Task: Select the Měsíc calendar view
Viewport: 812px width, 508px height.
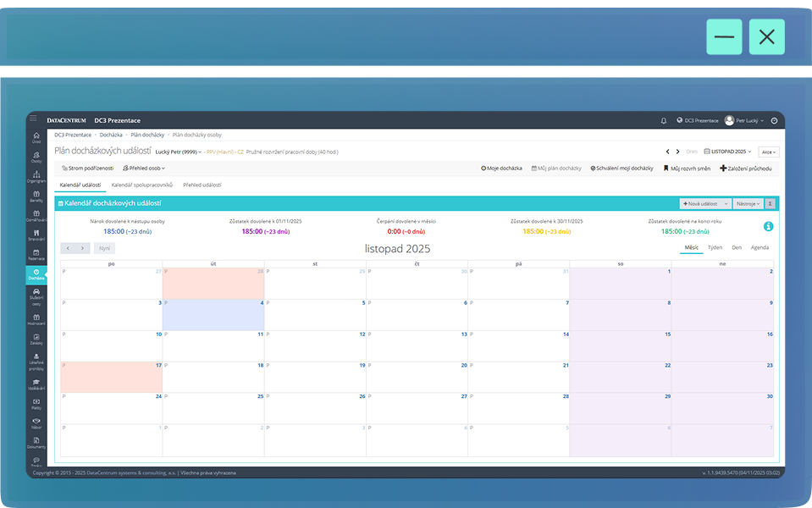Action: (691, 247)
